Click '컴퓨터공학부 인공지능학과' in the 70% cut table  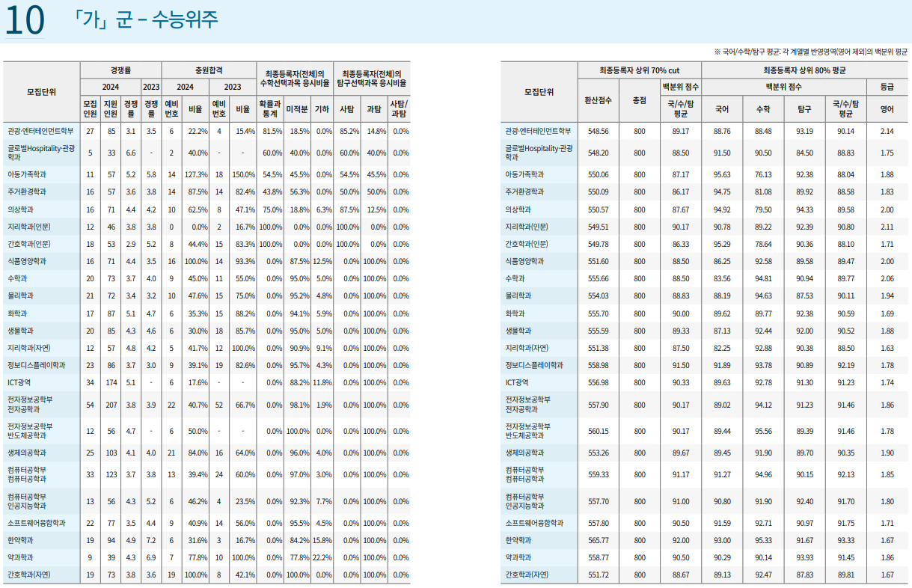[527, 500]
